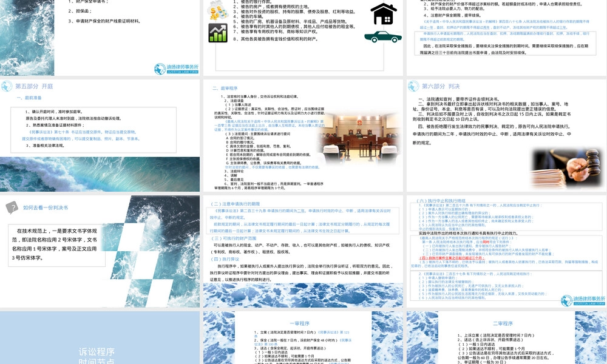
Task: Select the 第五部分 开庭 slide thumbnail
Action: click(100, 135)
